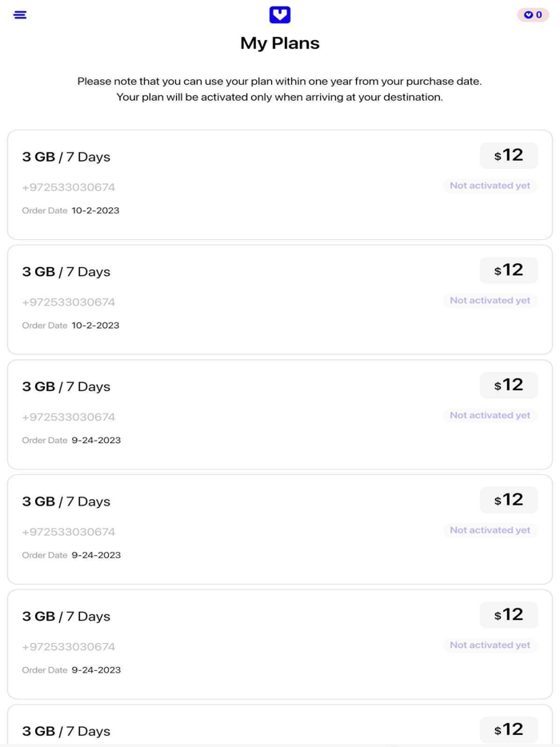Viewport: 560px width, 747px height.
Task: Click the phone number in the second plan card
Action: [x=69, y=302]
